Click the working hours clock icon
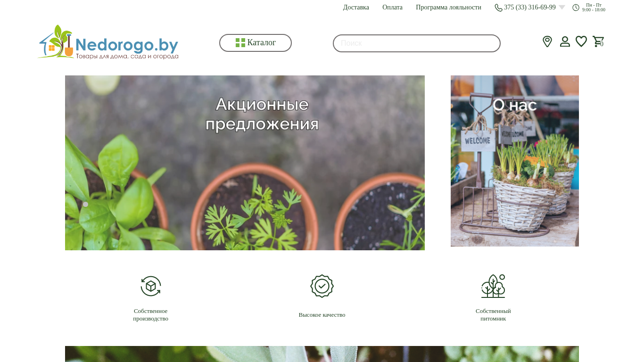The width and height of the screenshot is (644, 362). point(576,8)
